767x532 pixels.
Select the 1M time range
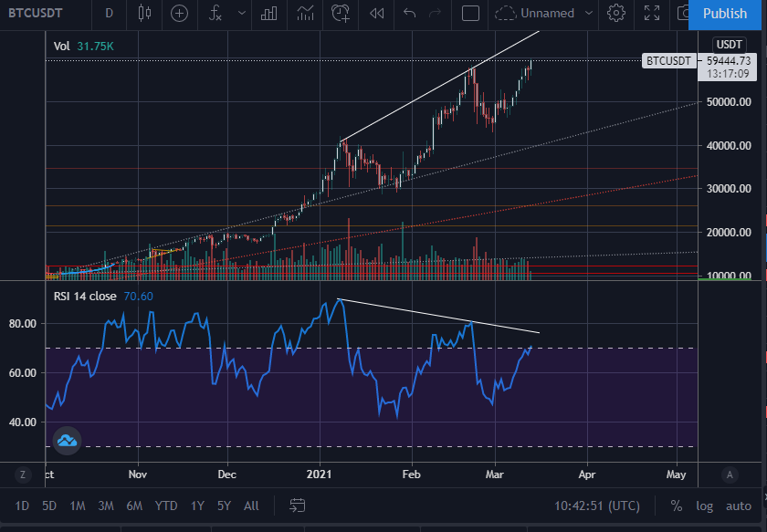(x=78, y=506)
